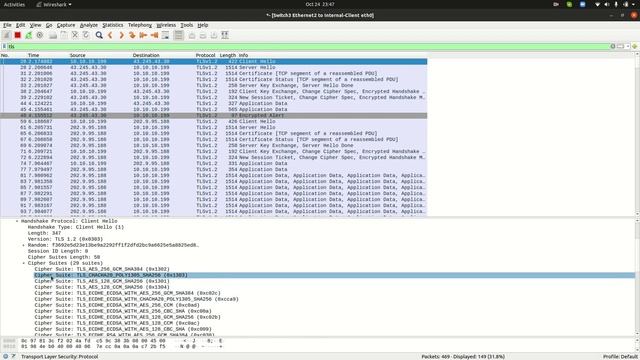The width and height of the screenshot is (640, 360).
Task: Toggle packet list colorization
Action: [178, 36]
